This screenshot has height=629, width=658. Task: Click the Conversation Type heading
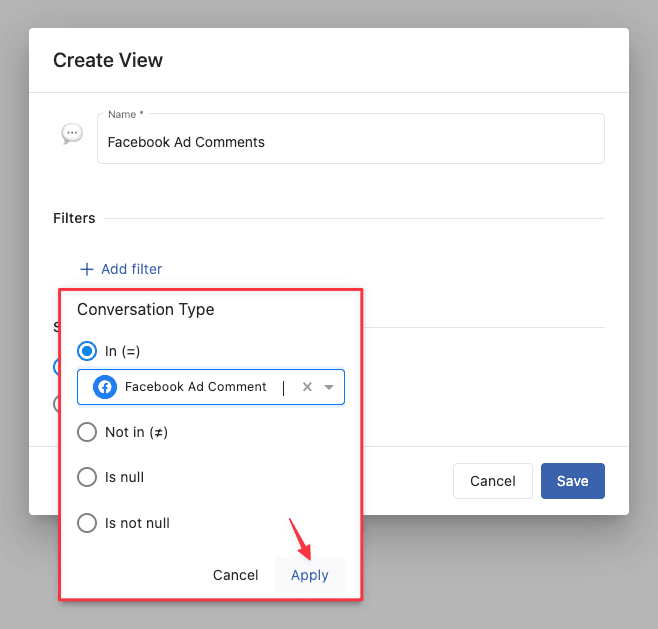point(146,310)
